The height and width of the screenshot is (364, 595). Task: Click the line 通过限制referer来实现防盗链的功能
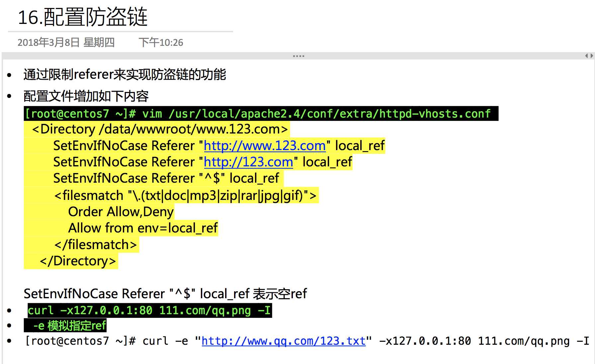point(125,74)
